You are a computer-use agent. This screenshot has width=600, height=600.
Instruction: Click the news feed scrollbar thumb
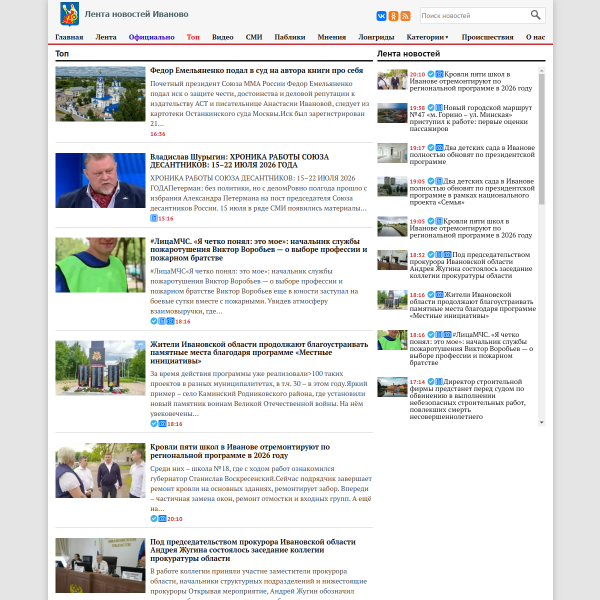[x=541, y=139]
